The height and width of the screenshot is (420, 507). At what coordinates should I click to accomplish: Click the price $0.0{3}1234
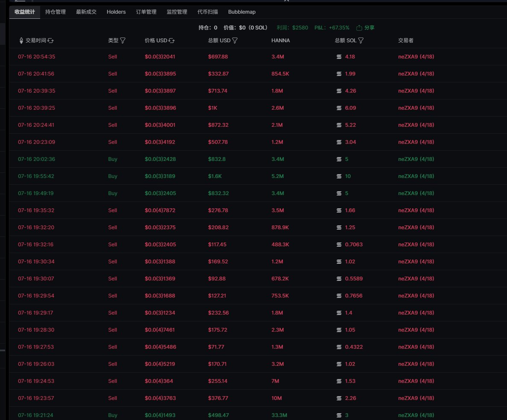tap(160, 313)
